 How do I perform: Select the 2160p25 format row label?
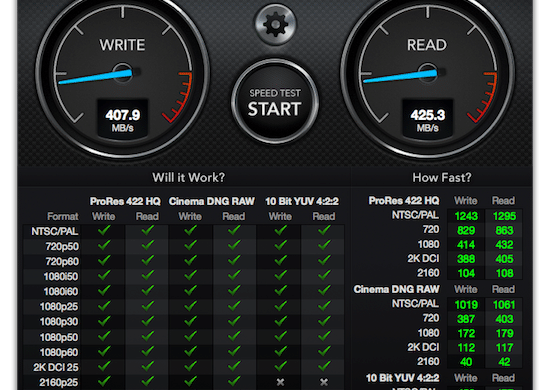tap(59, 383)
